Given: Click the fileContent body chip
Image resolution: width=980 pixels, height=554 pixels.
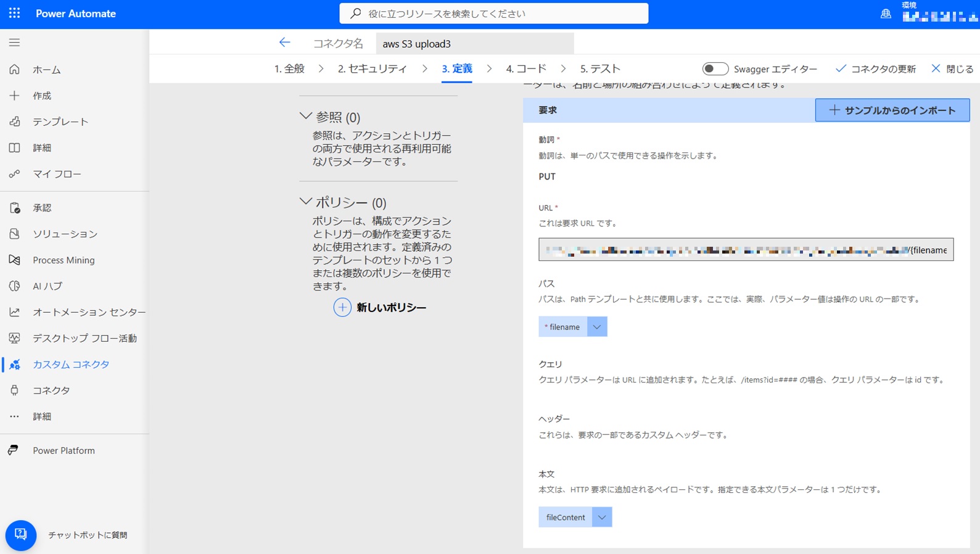Looking at the screenshot, I should [566, 517].
